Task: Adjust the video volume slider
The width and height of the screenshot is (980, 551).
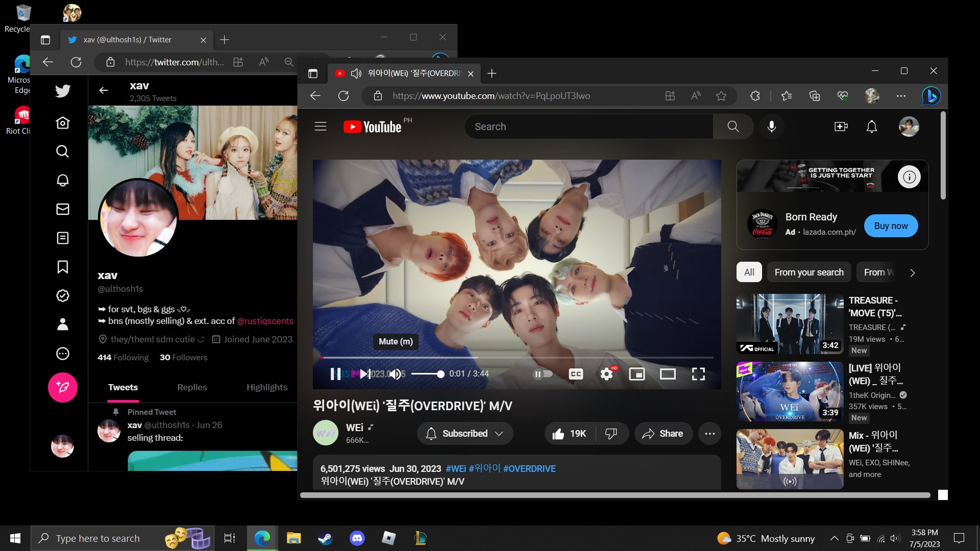Action: 428,374
